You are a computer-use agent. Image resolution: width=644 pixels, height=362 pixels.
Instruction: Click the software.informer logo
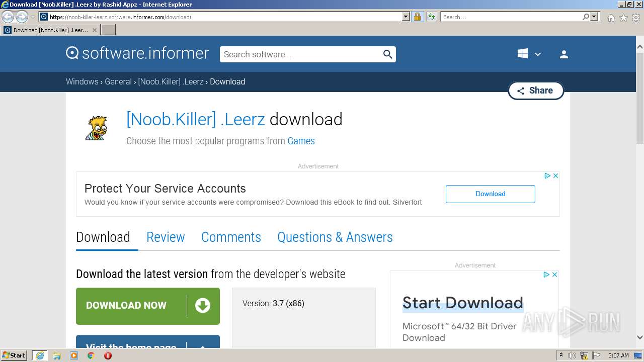point(137,53)
